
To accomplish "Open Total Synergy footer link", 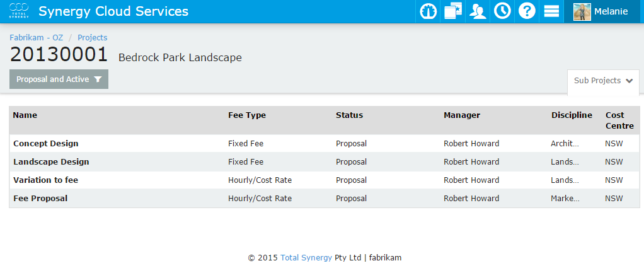I will pyautogui.click(x=306, y=258).
